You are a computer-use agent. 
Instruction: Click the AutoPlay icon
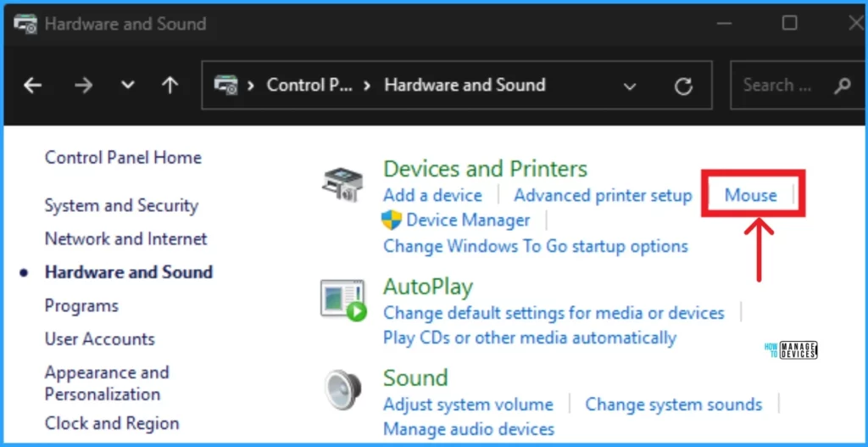(343, 299)
